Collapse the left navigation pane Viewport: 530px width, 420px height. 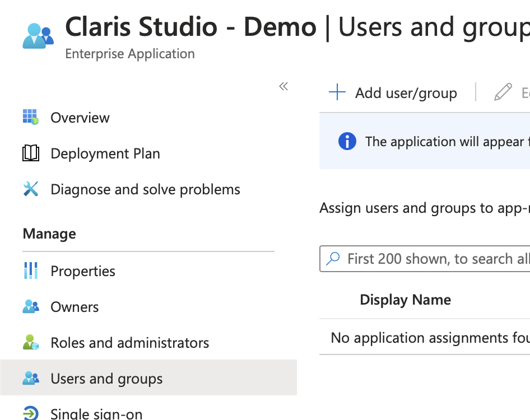coord(283,86)
